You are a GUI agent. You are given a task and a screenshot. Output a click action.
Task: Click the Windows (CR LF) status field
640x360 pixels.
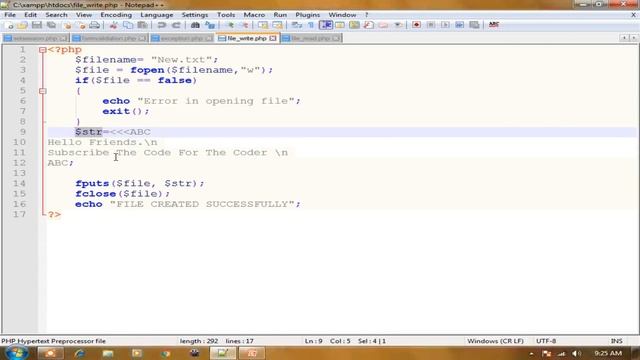coord(495,341)
